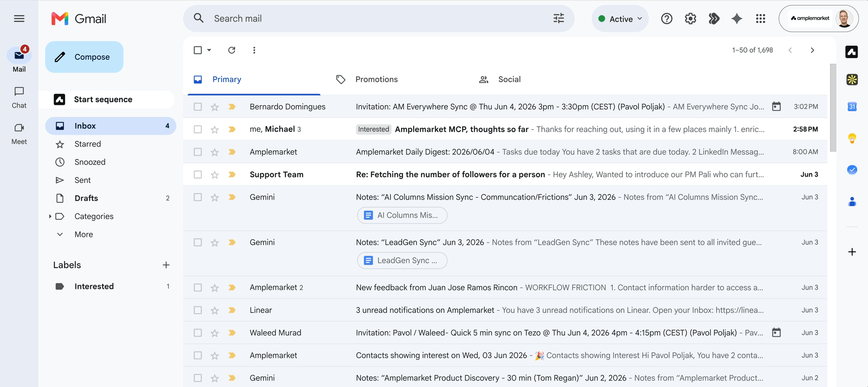Click the vertical scrollbar of mail list
The height and width of the screenshot is (387, 868).
[833, 108]
